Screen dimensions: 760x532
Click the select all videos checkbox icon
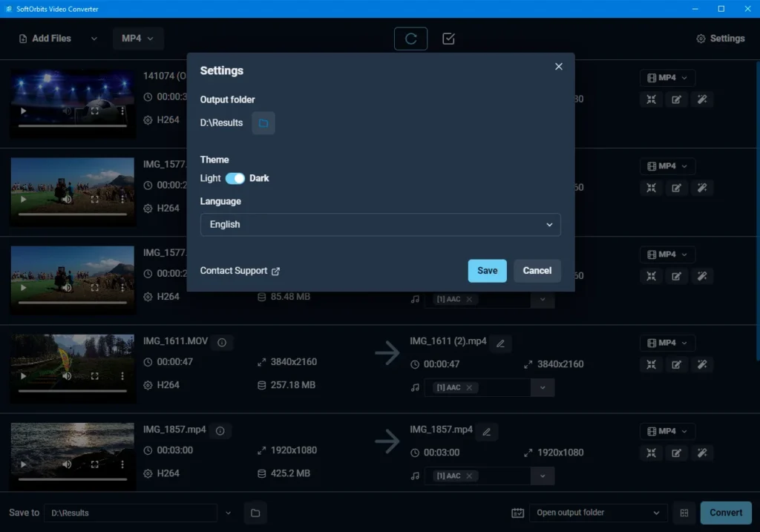448,38
